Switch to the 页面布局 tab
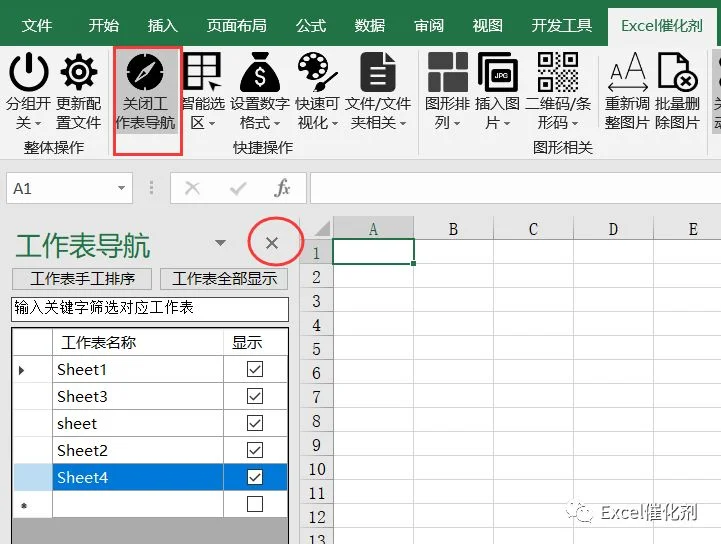 tap(236, 26)
